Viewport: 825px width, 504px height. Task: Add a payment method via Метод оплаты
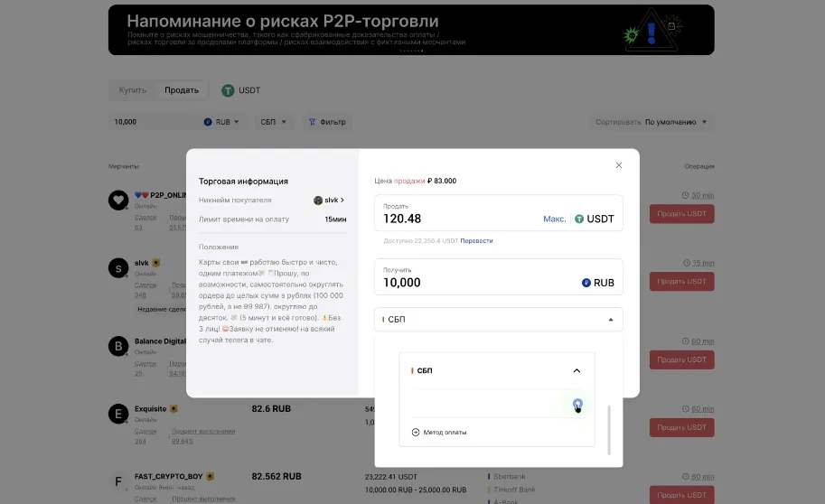pos(439,433)
